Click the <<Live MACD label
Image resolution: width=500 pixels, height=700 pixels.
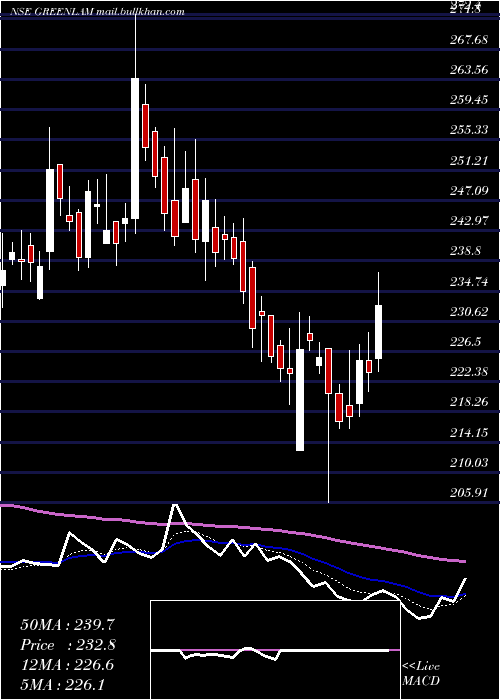pyautogui.click(x=421, y=673)
